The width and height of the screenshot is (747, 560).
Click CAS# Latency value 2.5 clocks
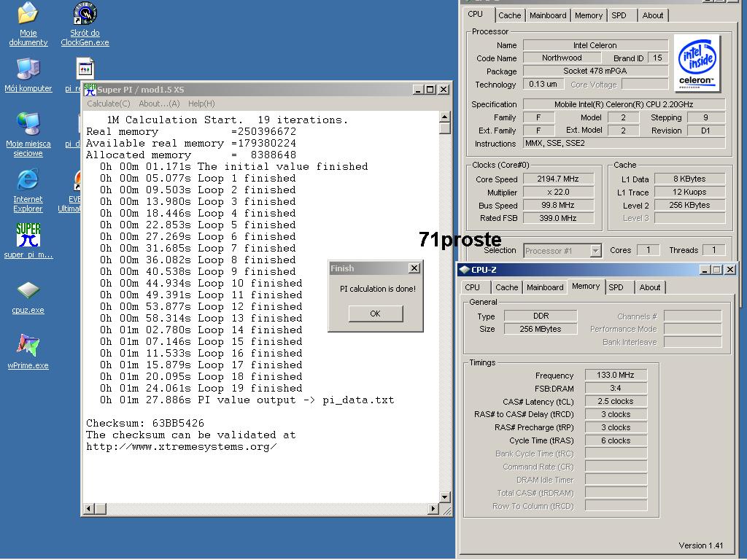(616, 402)
